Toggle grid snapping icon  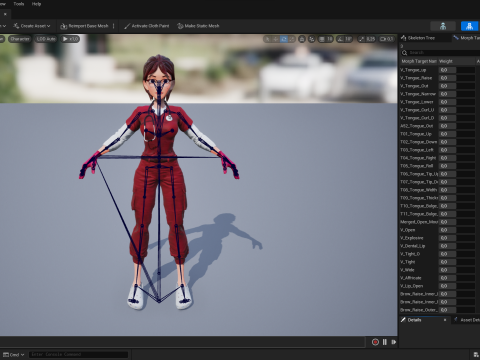pyautogui.click(x=321, y=39)
